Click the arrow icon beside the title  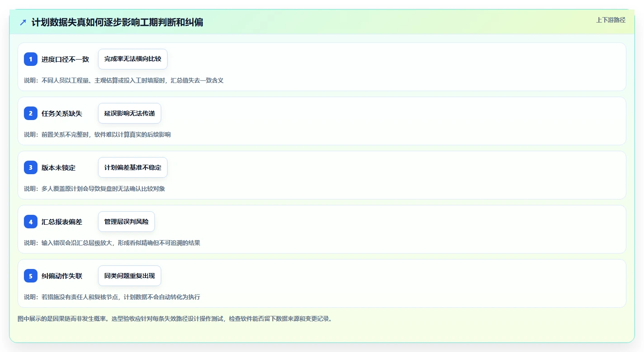tap(23, 22)
